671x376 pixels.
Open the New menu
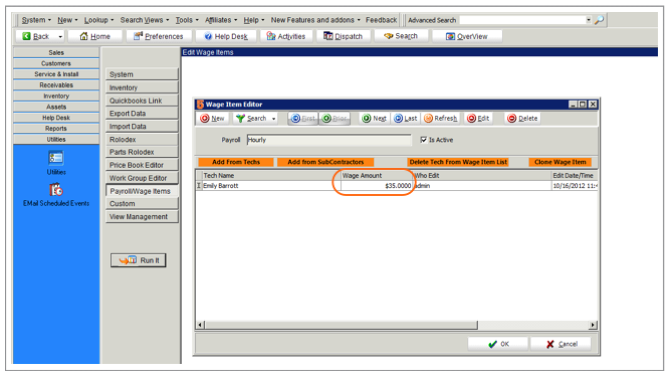68,20
